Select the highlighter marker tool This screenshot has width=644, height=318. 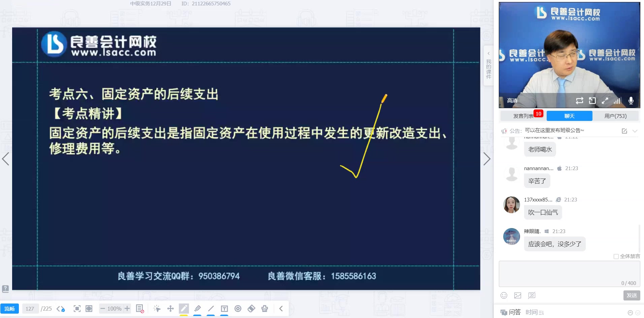[x=198, y=309]
